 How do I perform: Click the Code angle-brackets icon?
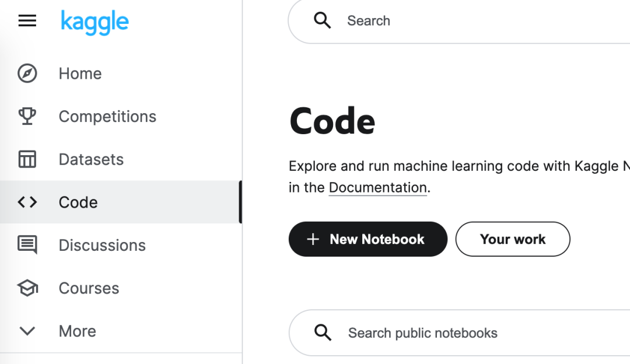(27, 202)
